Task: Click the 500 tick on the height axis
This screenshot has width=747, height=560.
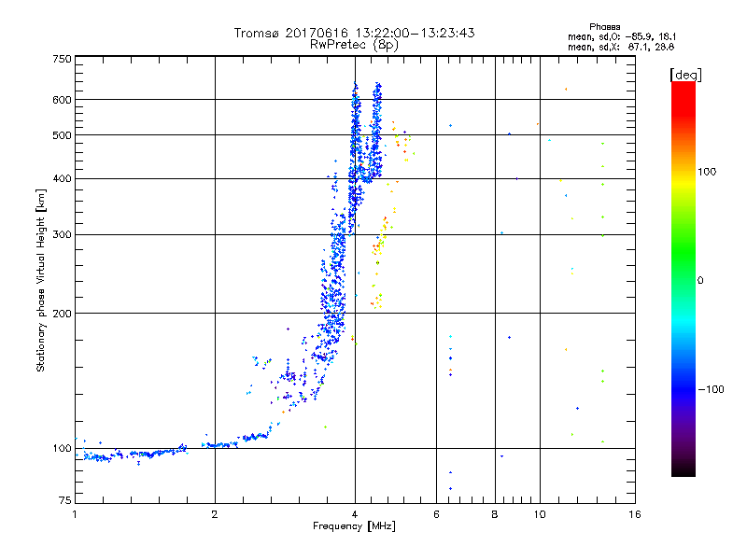Action: [x=62, y=135]
